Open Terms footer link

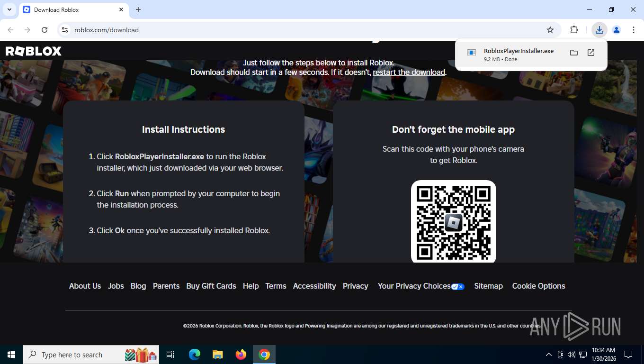pyautogui.click(x=276, y=286)
